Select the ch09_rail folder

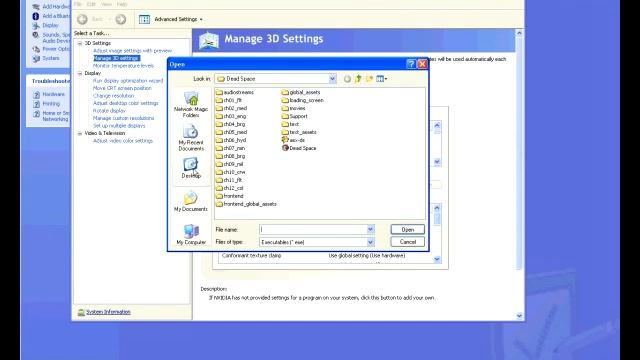pos(229,164)
